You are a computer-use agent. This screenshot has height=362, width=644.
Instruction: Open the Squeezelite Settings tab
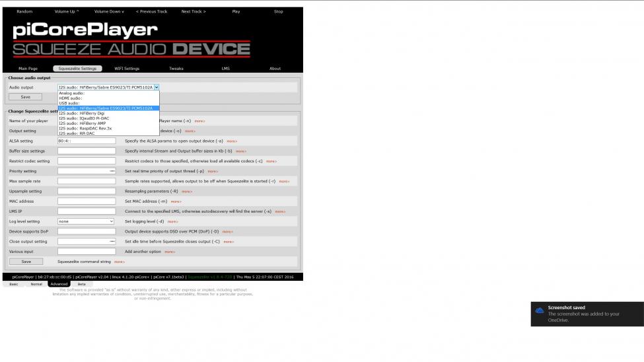77,69
